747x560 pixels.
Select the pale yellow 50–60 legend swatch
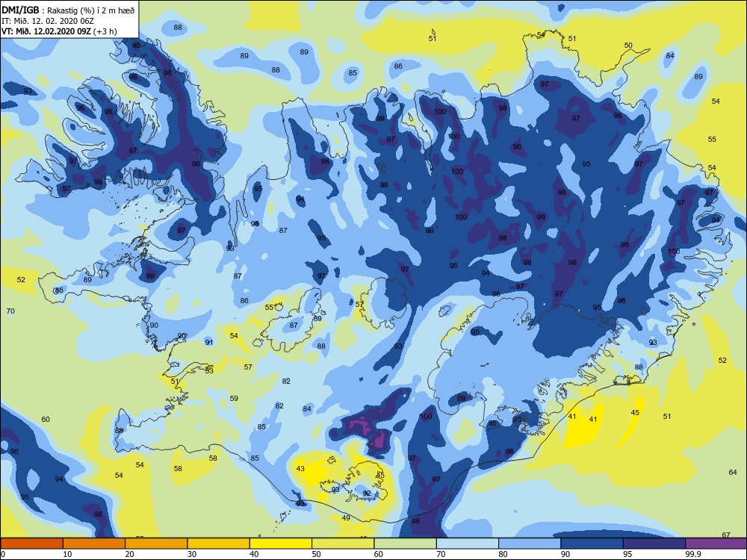click(343, 544)
